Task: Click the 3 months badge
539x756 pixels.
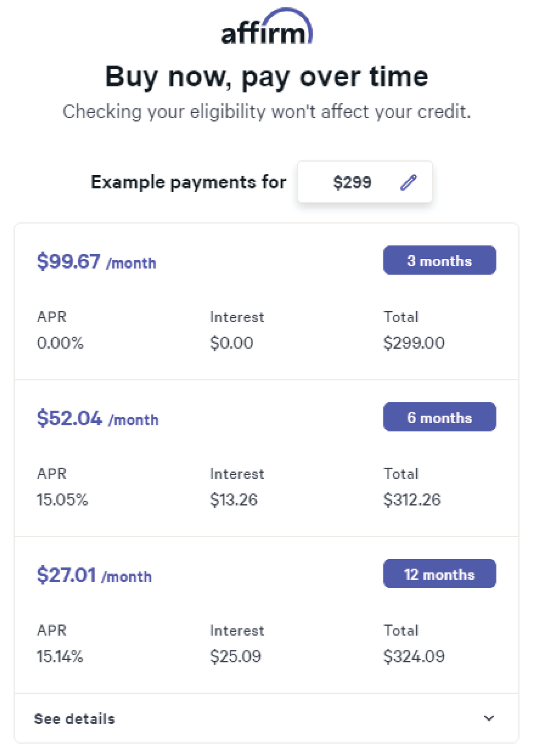Action: [439, 260]
